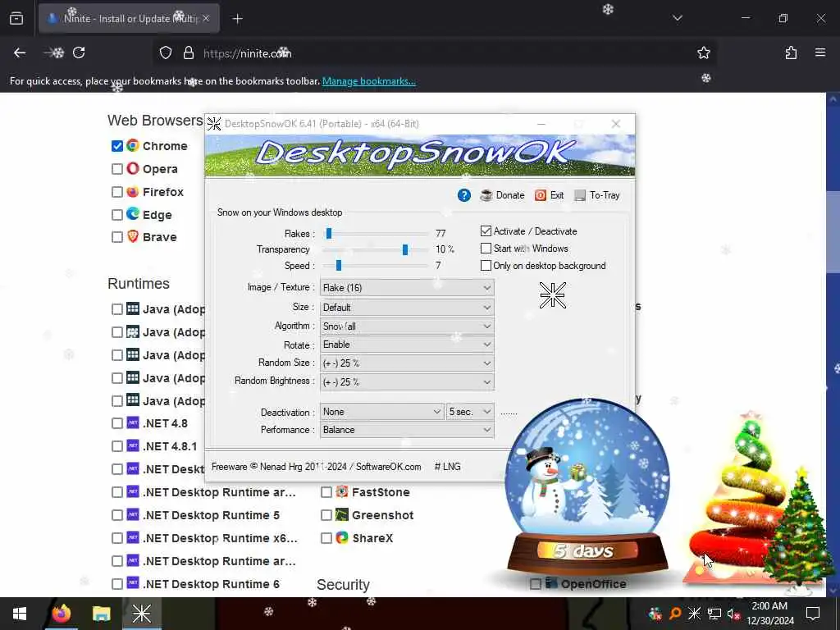This screenshot has width=840, height=630.
Task: Click the Flakes slider handle
Action: pos(329,234)
